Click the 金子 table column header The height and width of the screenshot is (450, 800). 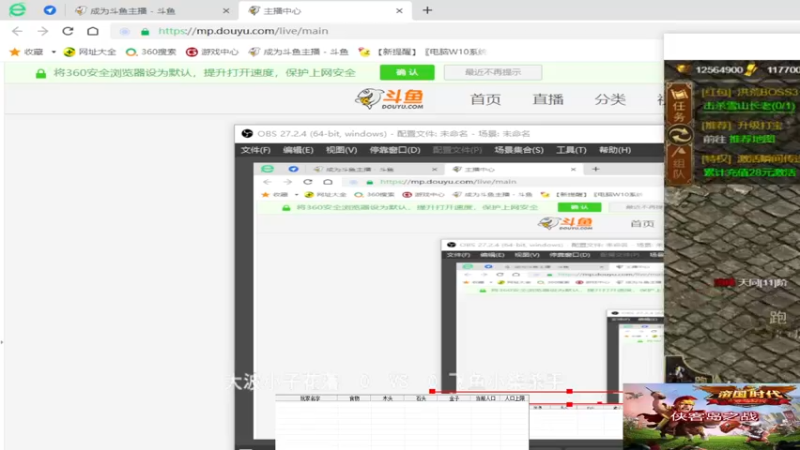point(454,398)
